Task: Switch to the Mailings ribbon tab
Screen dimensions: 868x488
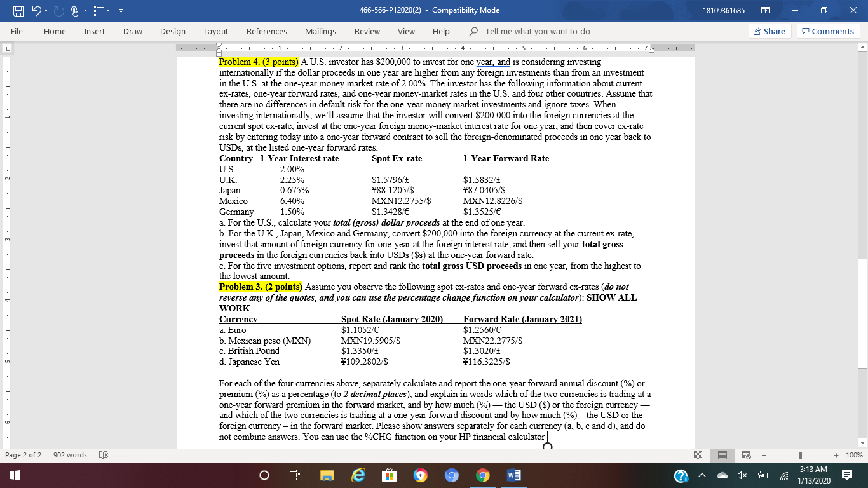Action: [x=320, y=31]
